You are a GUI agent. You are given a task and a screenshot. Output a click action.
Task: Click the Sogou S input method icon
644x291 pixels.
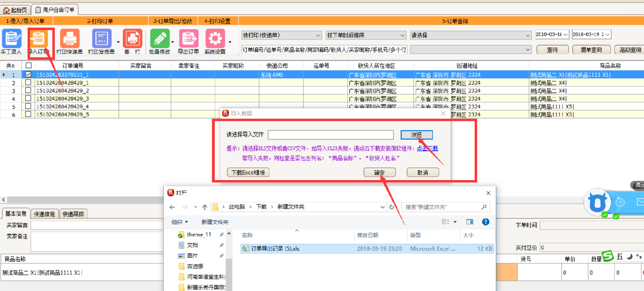click(608, 256)
